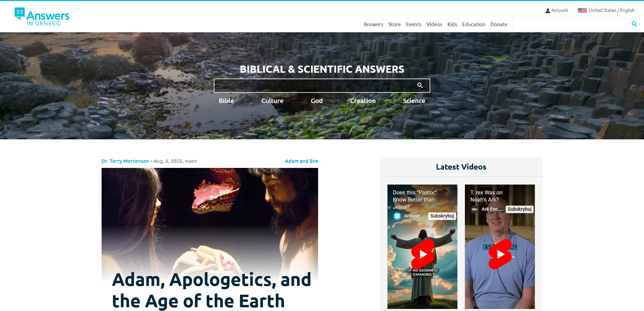
Task: Open the Education menu item
Action: click(473, 24)
